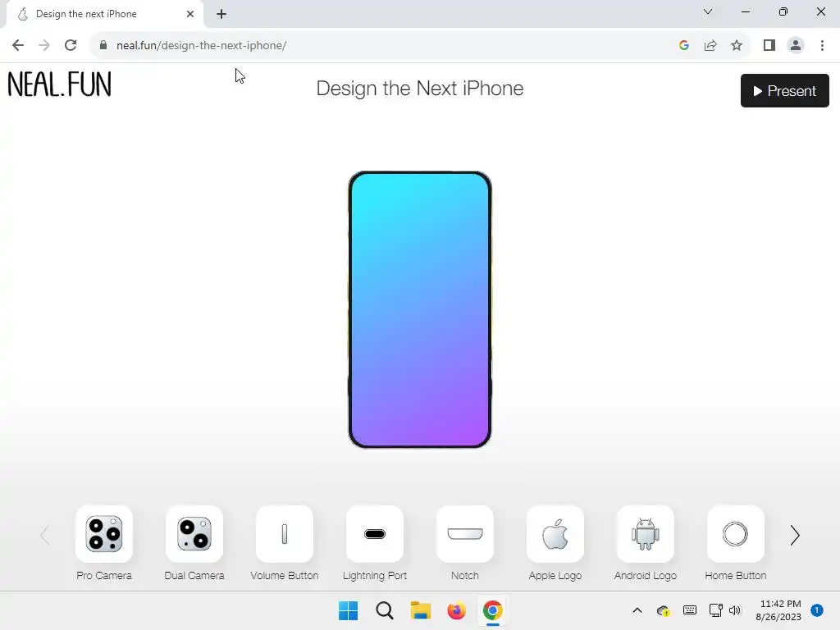The width and height of the screenshot is (840, 630).
Task: Show previous parts with left chevron
Action: [45, 535]
